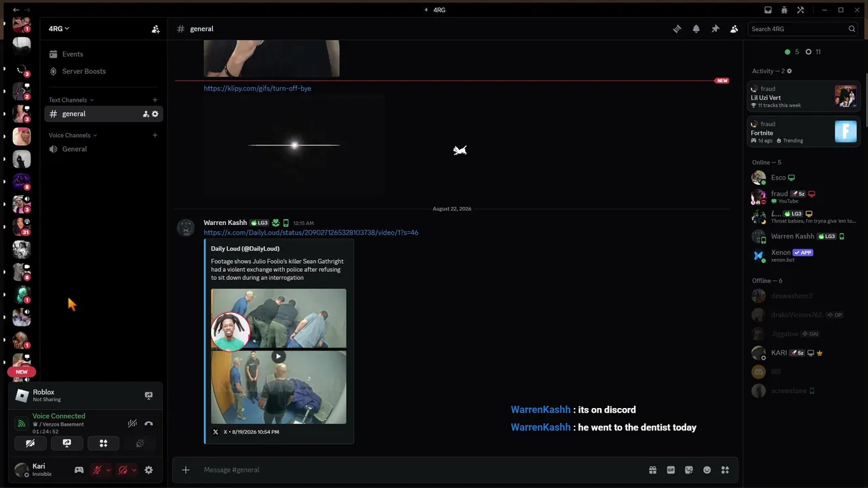Go back using the title bar arrow

[16, 9]
